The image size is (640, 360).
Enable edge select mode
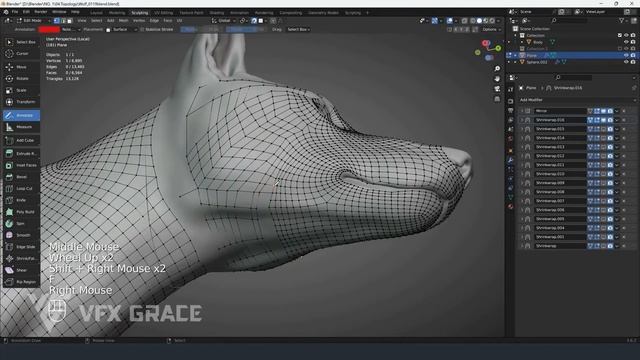[63, 20]
